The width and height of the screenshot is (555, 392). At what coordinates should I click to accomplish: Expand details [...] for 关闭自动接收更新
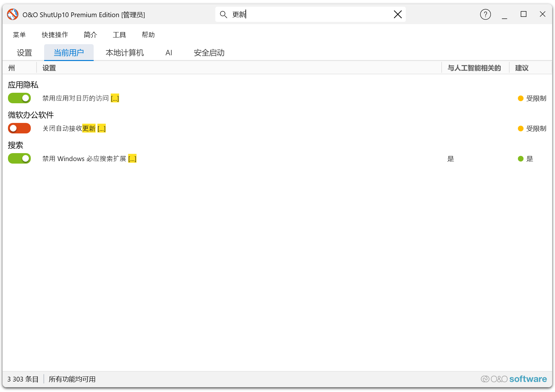102,129
